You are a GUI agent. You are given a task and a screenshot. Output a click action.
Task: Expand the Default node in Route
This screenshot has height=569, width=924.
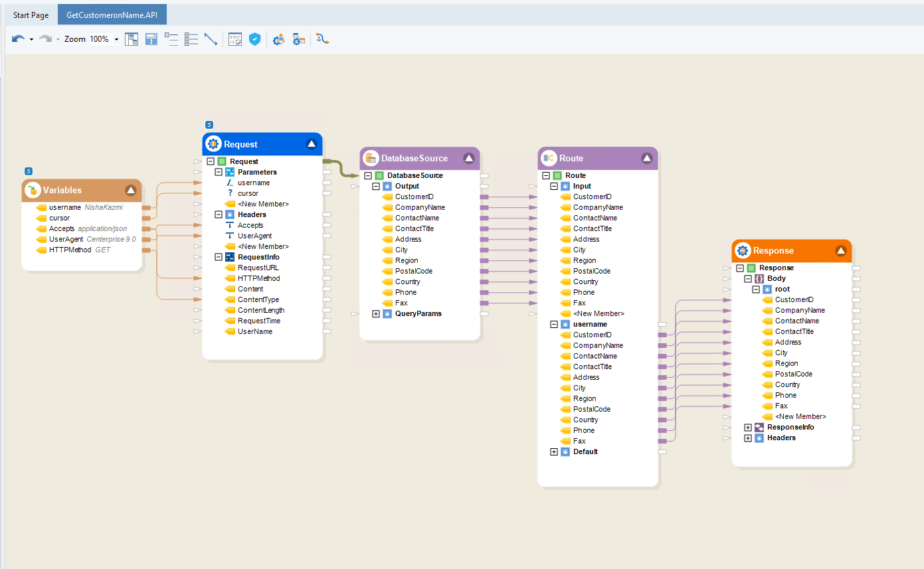point(554,451)
